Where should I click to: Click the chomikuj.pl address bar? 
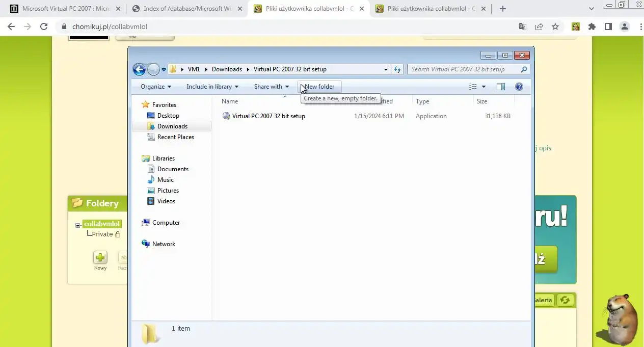pos(285,26)
